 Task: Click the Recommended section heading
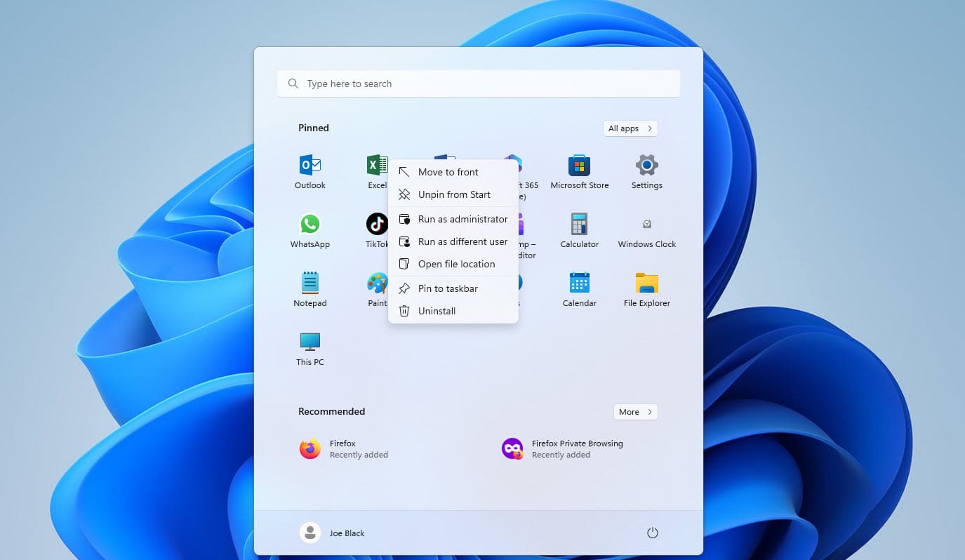coord(332,411)
